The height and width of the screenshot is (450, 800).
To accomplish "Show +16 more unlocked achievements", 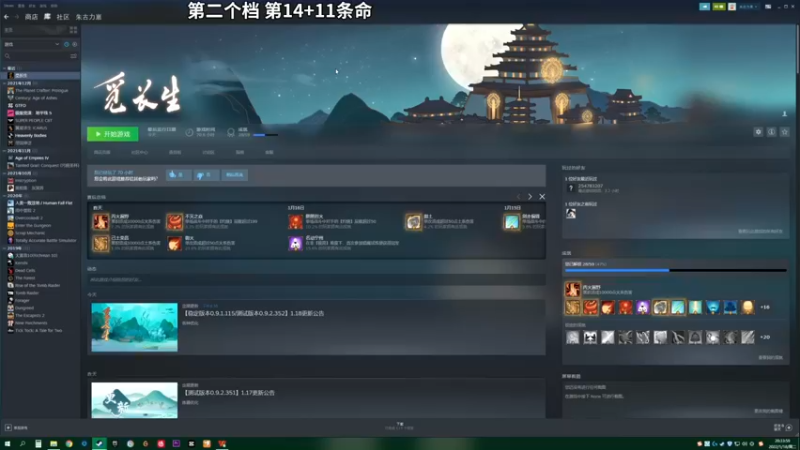I will click(765, 307).
